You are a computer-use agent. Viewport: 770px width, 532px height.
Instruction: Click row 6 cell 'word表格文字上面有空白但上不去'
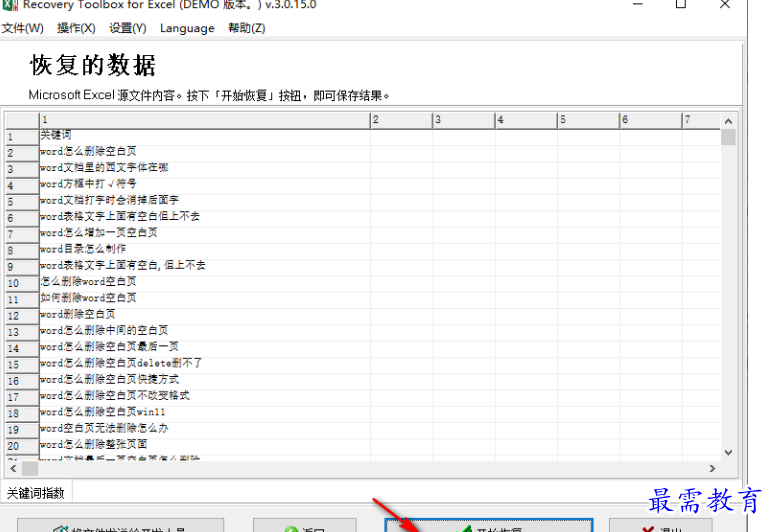[x=204, y=217]
